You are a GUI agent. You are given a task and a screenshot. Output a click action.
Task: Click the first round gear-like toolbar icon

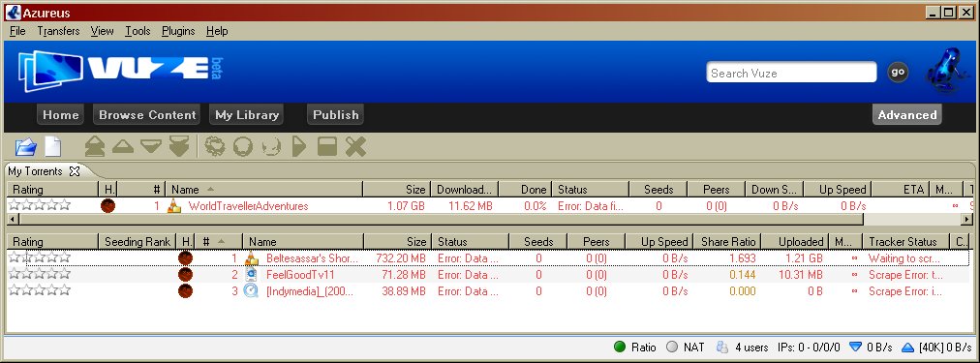click(x=214, y=147)
